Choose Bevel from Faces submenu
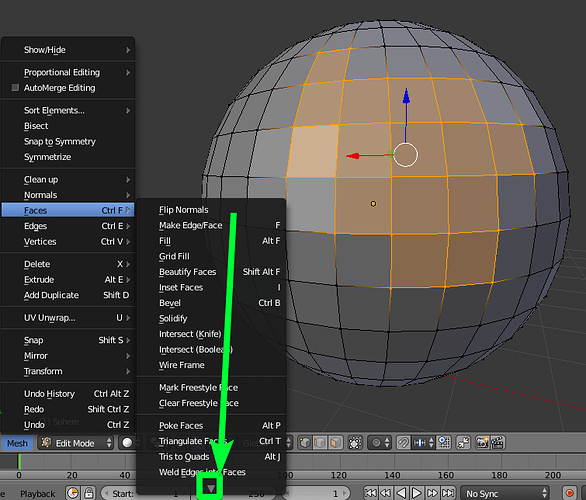The width and height of the screenshot is (586, 500). (x=211, y=303)
